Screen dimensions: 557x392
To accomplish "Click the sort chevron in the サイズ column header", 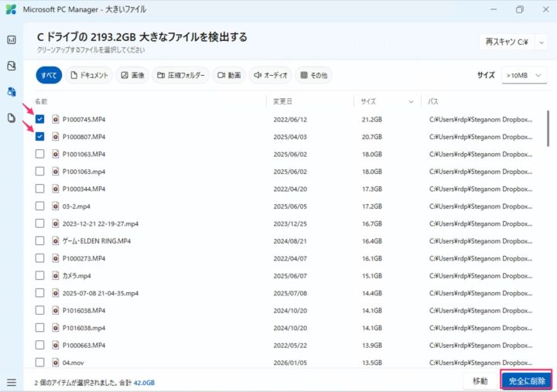I will click(x=410, y=101).
